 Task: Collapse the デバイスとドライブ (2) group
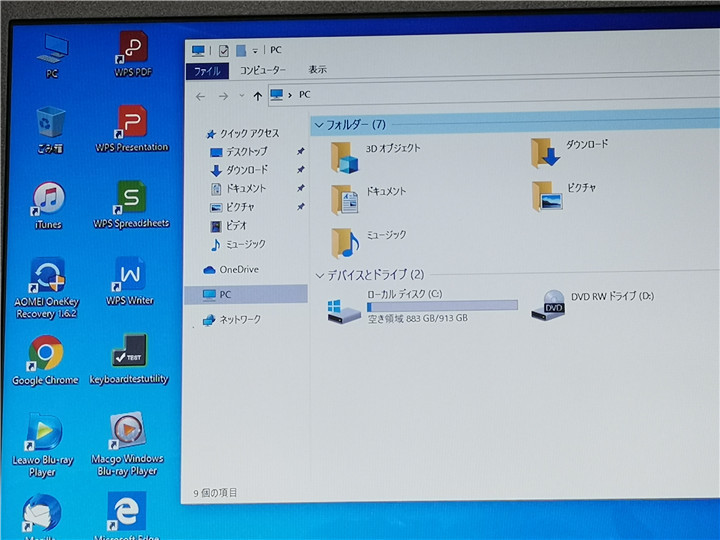click(x=320, y=276)
